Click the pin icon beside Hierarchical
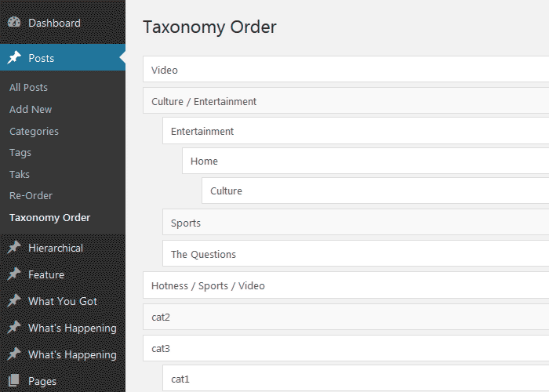549x392 pixels. pos(14,248)
